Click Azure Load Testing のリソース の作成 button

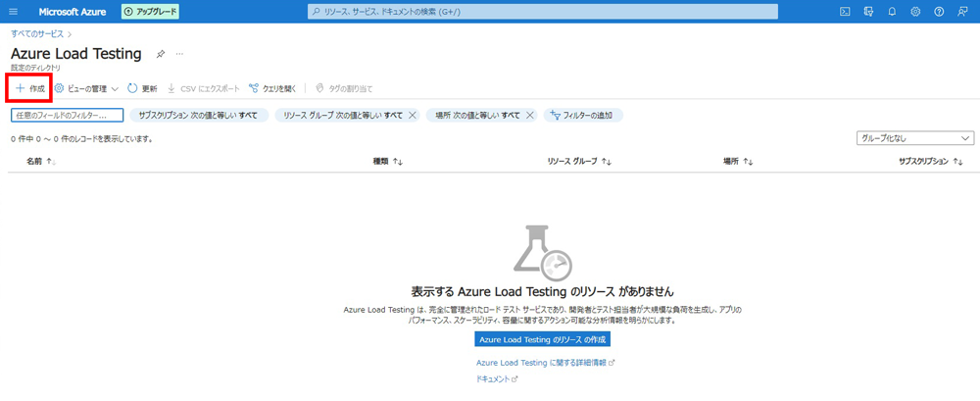[x=542, y=339]
